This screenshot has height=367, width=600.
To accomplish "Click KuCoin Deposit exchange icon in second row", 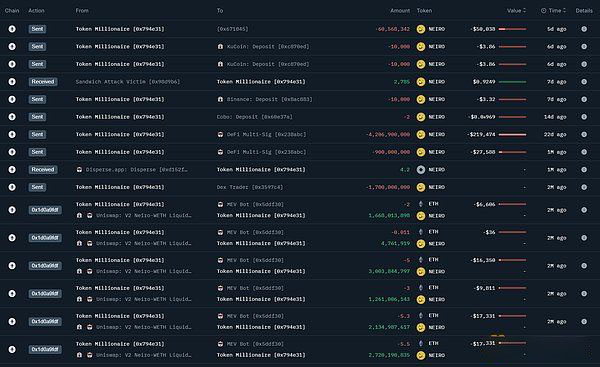I will click(x=220, y=46).
